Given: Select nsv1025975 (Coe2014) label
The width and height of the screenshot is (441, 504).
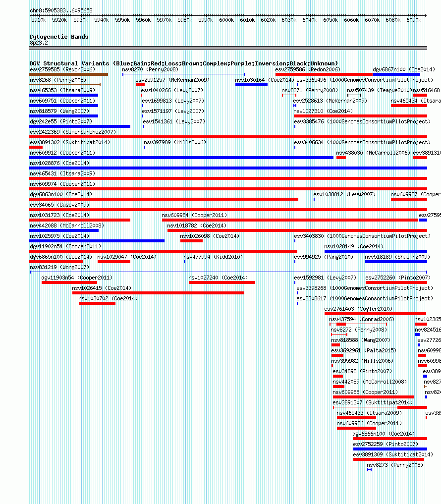Looking at the screenshot, I should point(59,236).
